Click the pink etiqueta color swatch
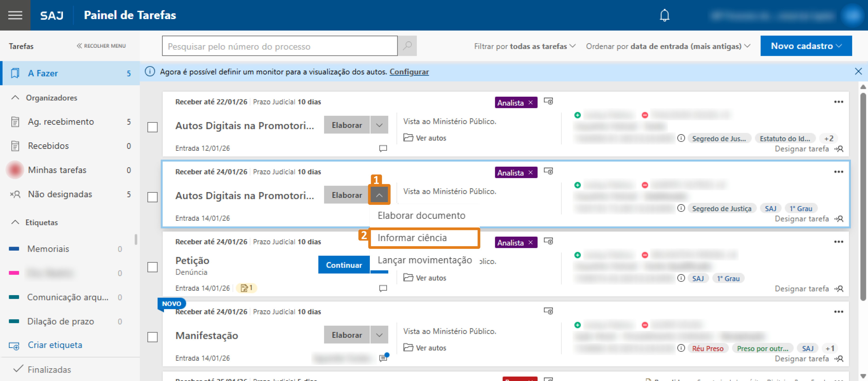The width and height of the screenshot is (868, 381). coord(14,273)
